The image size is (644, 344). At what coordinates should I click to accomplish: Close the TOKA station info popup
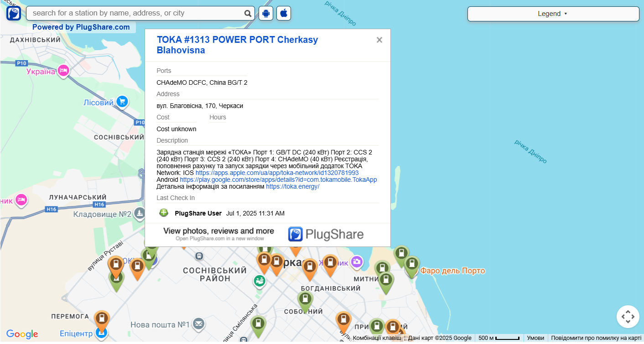(x=379, y=40)
